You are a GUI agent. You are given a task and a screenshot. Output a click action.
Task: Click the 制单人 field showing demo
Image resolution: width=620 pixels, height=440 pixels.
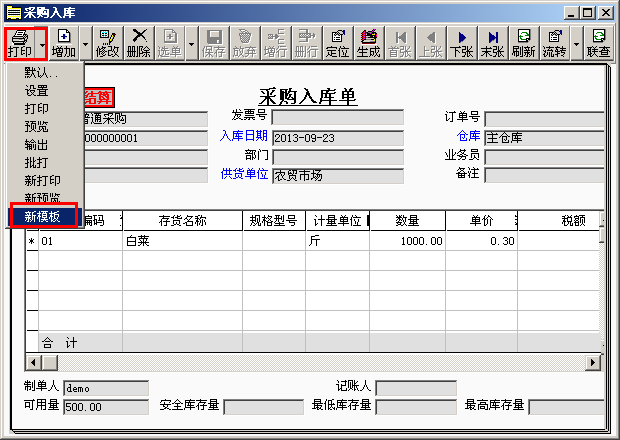(106, 388)
